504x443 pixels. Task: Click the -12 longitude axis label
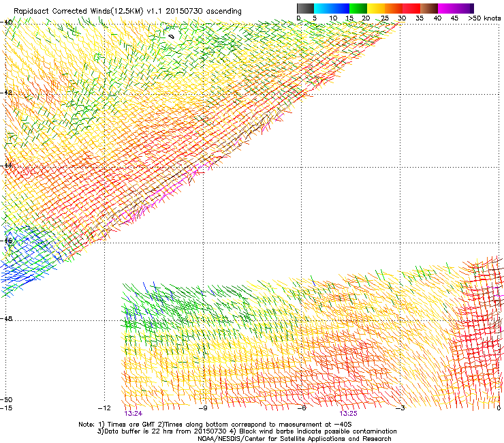104,408
